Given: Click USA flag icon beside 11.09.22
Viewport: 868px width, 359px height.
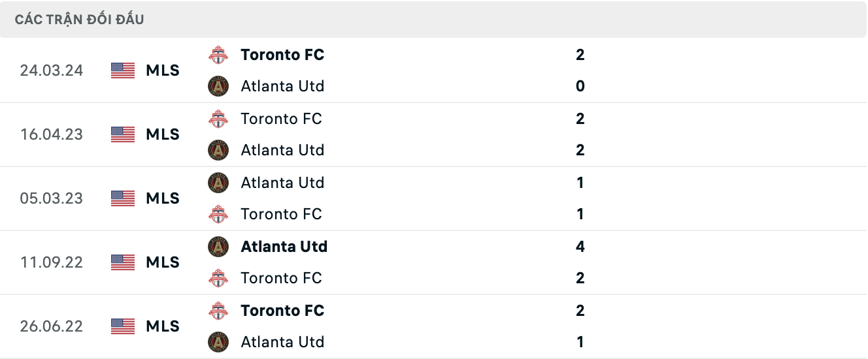Looking at the screenshot, I should pos(123,262).
